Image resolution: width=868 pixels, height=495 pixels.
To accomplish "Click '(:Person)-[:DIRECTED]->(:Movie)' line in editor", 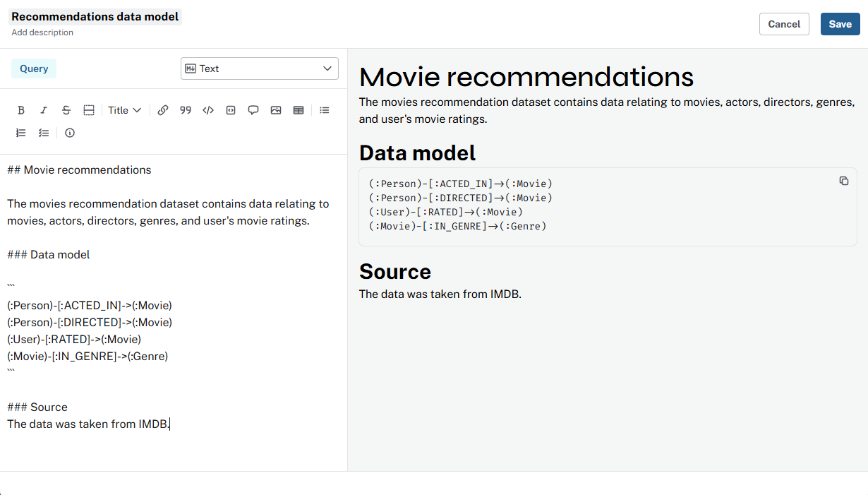I will [90, 323].
